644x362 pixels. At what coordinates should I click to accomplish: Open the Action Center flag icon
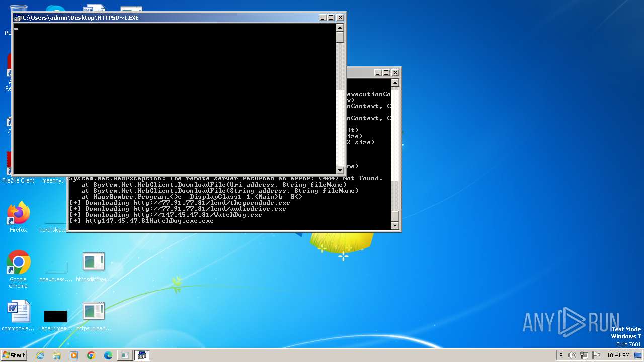coord(595,355)
